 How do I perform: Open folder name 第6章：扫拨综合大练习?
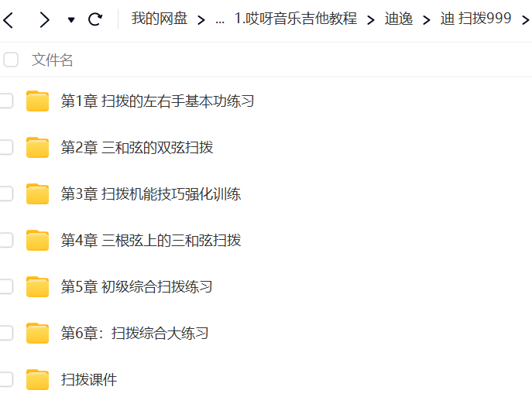135,334
